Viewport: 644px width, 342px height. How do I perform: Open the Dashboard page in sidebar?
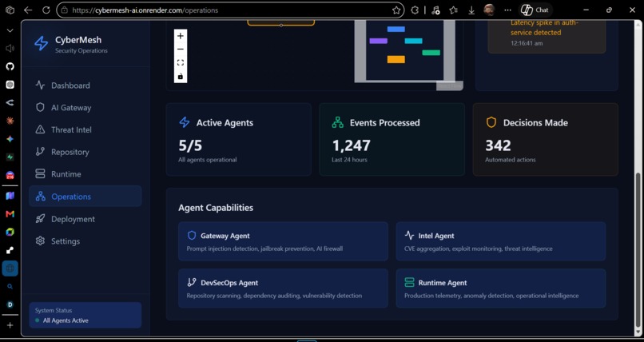point(85,85)
